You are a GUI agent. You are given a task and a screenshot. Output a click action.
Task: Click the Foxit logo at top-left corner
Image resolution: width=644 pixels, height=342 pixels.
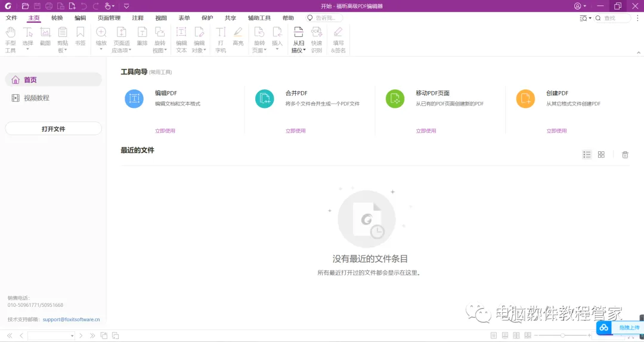(8, 6)
